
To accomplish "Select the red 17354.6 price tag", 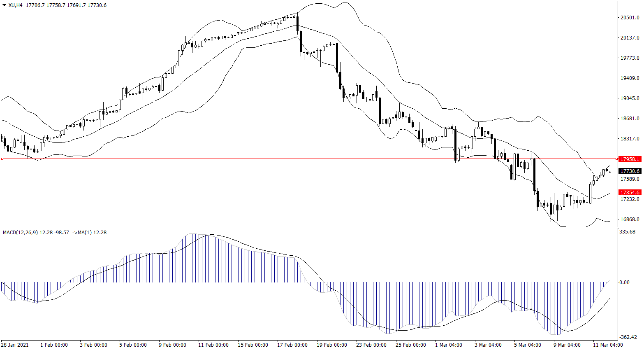I will tap(630, 192).
